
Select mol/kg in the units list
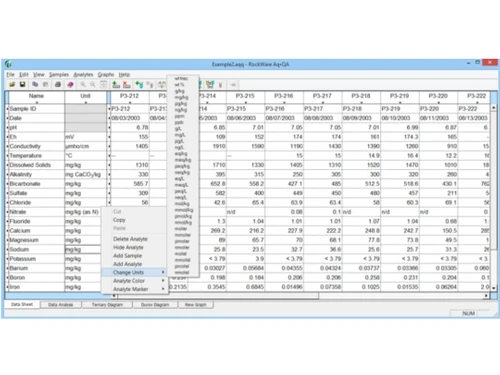pyautogui.click(x=182, y=204)
